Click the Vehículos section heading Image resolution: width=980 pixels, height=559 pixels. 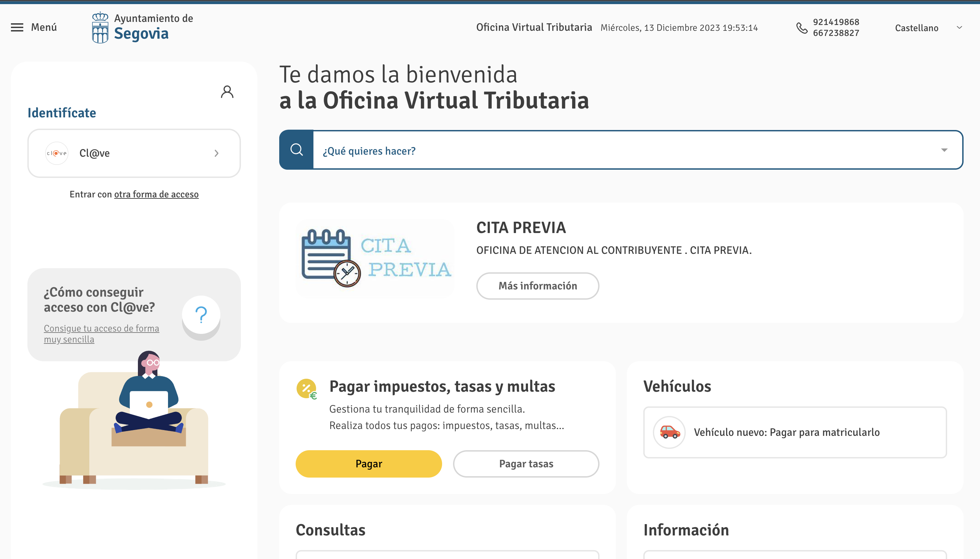678,386
